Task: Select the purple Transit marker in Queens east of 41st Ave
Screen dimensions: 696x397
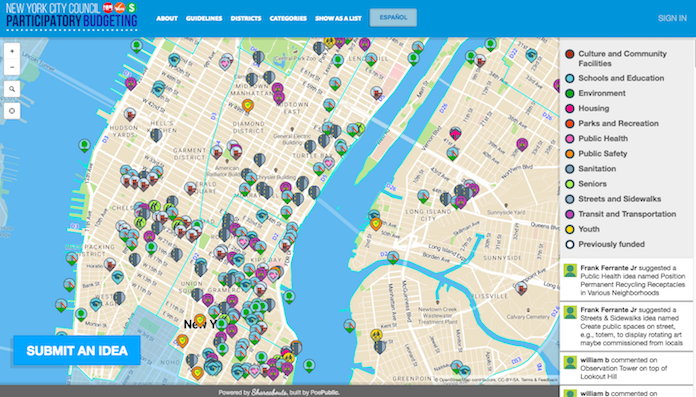Action: click(522, 144)
